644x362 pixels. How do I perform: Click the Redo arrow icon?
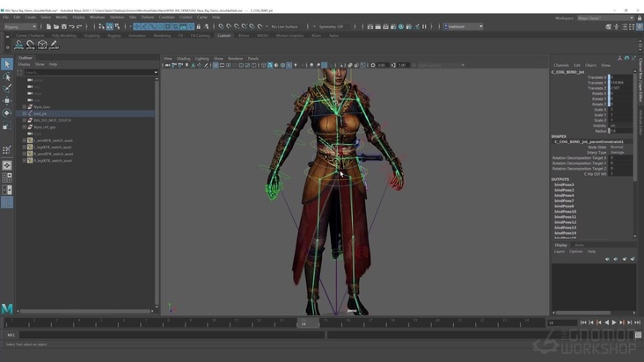pyautogui.click(x=79, y=26)
